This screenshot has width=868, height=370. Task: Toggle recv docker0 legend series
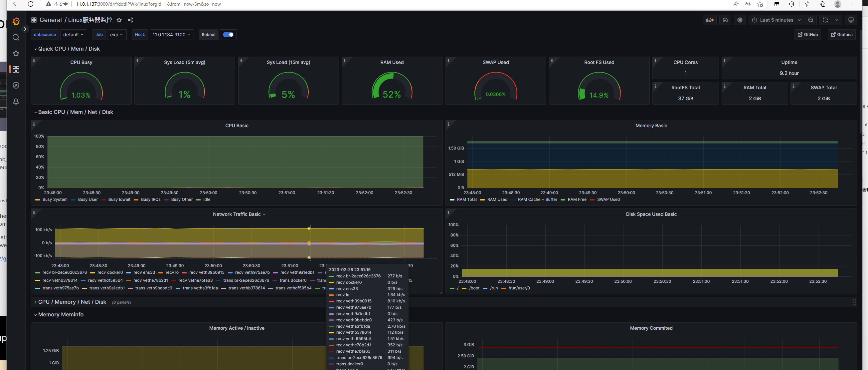110,272
